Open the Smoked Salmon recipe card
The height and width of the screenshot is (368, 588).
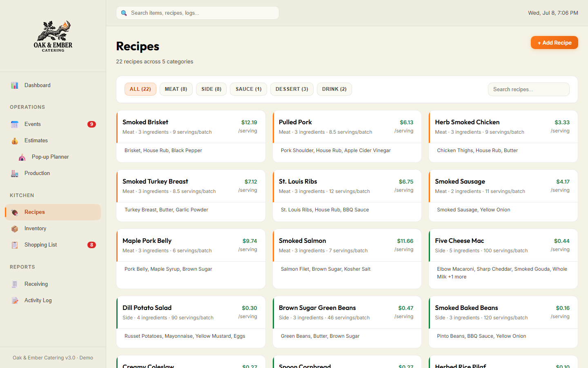point(347,259)
